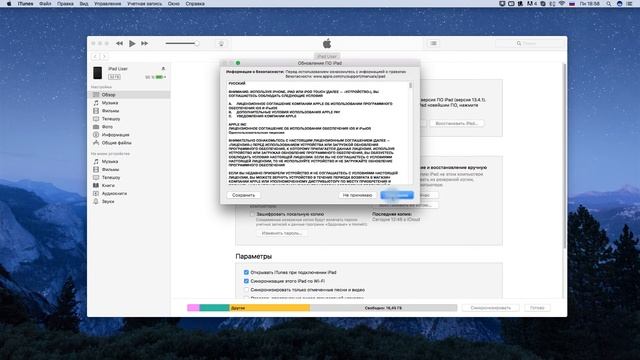Open the Файл menu
The height and width of the screenshot is (360, 640).
[x=45, y=4]
